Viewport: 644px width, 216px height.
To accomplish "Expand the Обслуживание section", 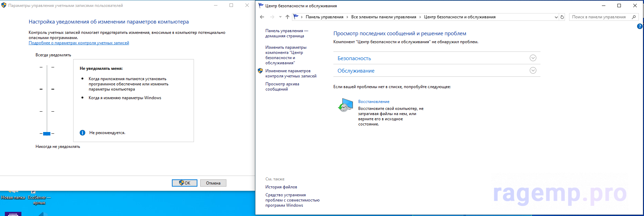I will tap(533, 71).
